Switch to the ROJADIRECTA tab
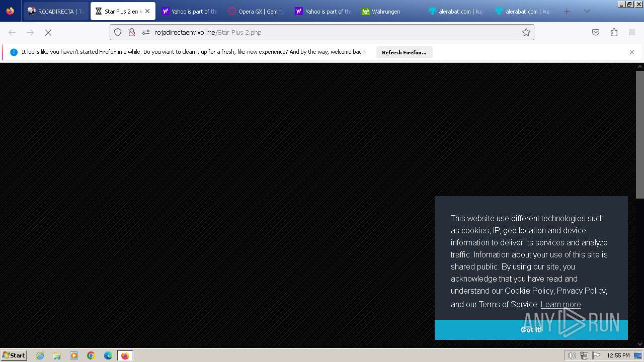Screen dimensions: 644x362 click(56, 11)
